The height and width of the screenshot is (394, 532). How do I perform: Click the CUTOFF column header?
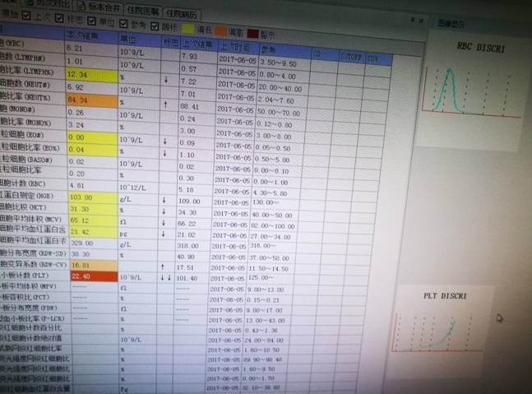pyautogui.click(x=351, y=57)
